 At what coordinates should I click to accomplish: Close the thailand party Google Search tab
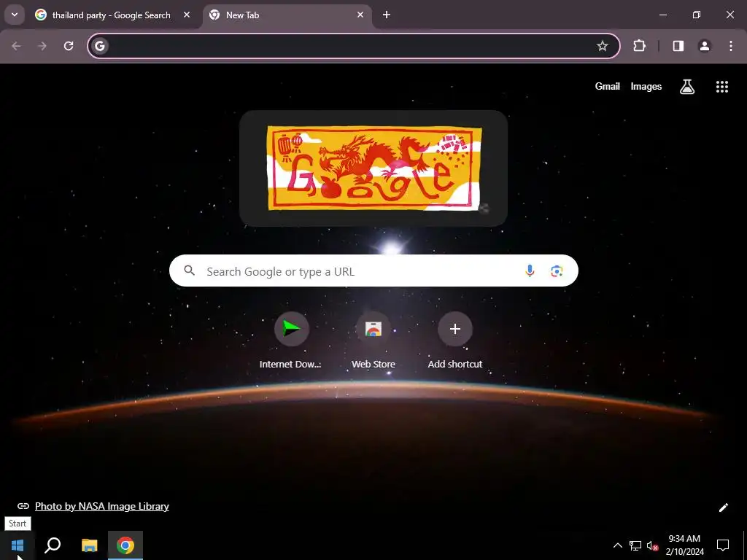(187, 15)
